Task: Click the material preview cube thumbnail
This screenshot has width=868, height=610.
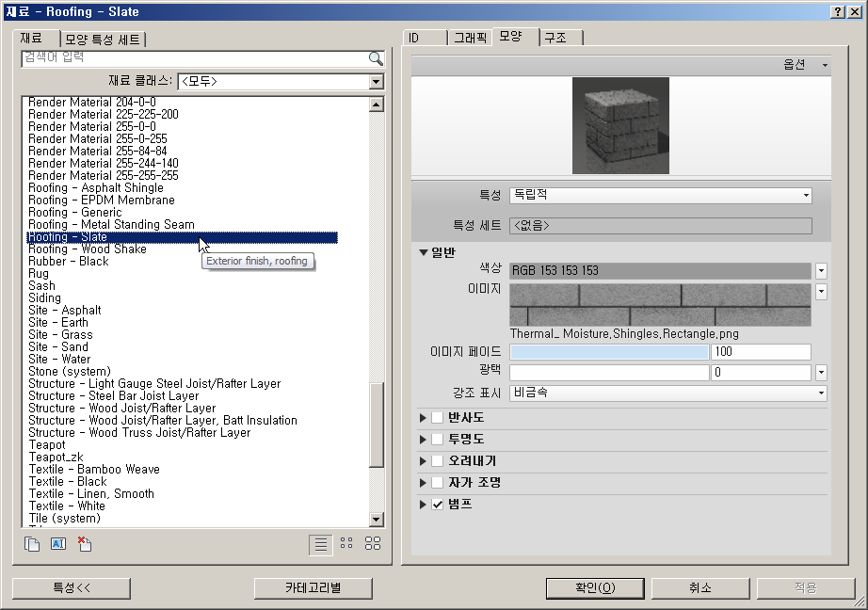Action: click(620, 125)
